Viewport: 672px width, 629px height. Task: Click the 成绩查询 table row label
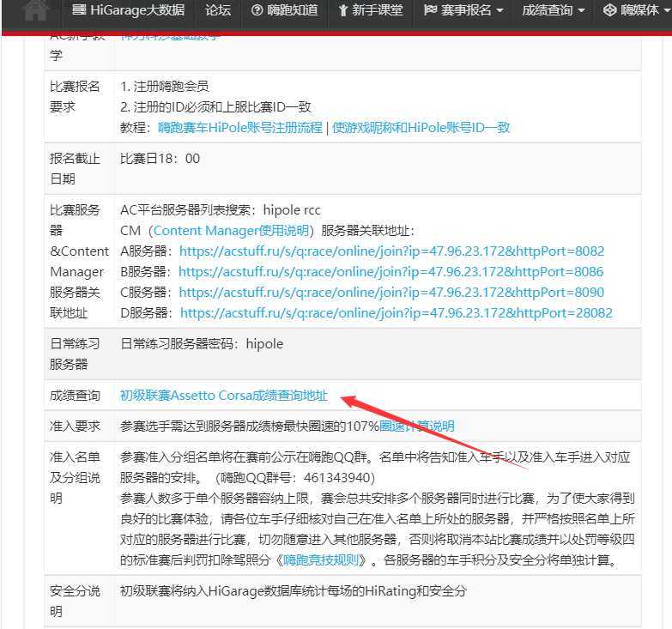pyautogui.click(x=75, y=395)
